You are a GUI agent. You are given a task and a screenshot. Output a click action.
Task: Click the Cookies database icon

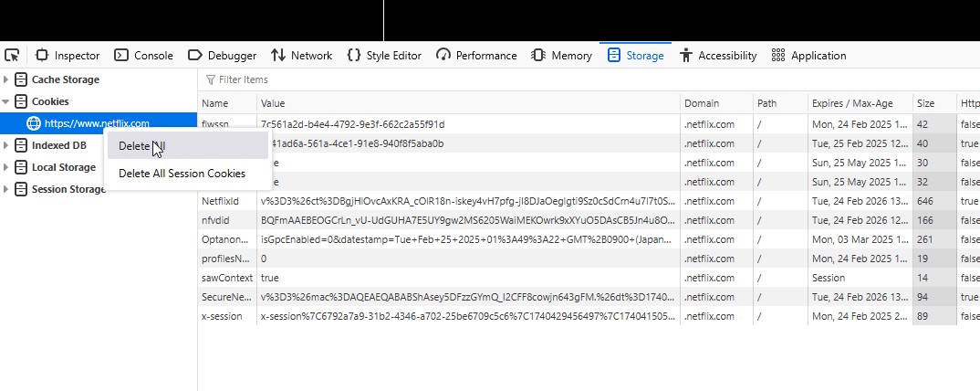21,101
